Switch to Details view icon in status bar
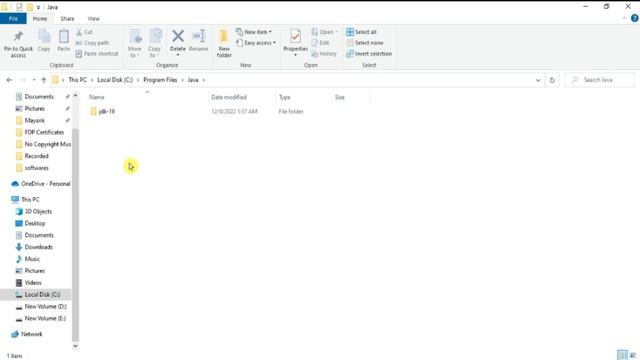The image size is (640, 360). coord(622,355)
